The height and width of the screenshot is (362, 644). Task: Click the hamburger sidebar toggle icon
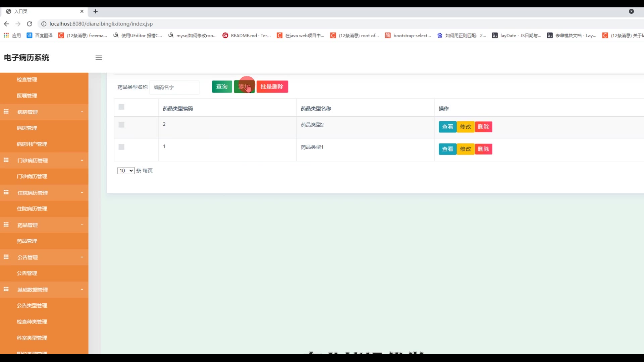tap(99, 58)
